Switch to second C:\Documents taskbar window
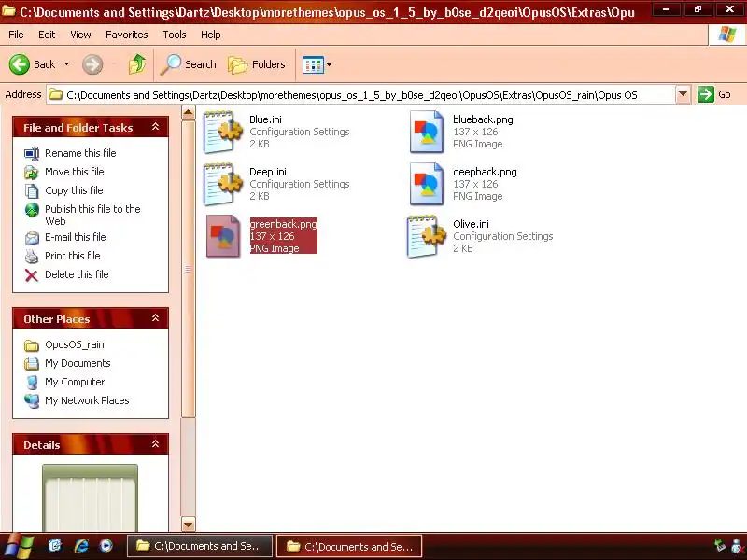 pos(349,547)
